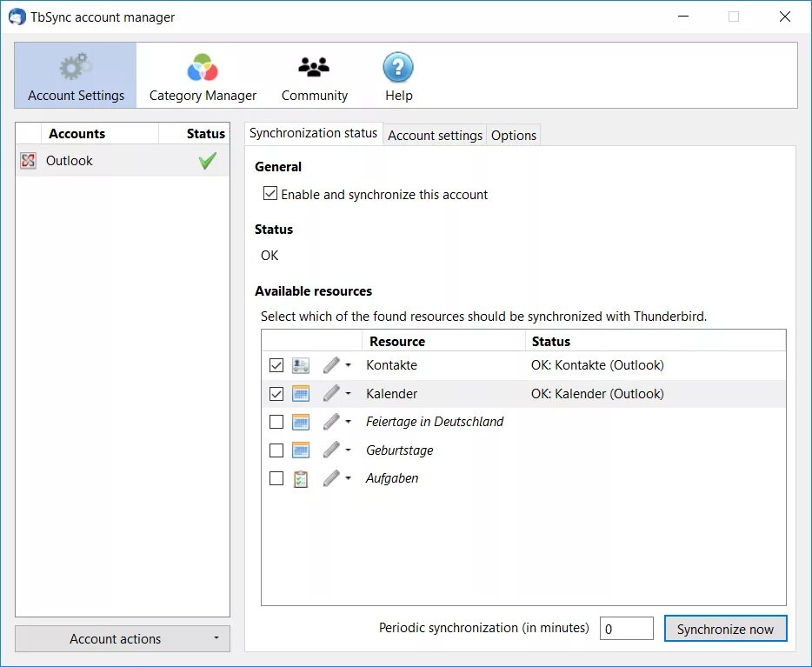Image resolution: width=812 pixels, height=667 pixels.
Task: Click the Aufgaben task list icon
Action: pos(300,479)
